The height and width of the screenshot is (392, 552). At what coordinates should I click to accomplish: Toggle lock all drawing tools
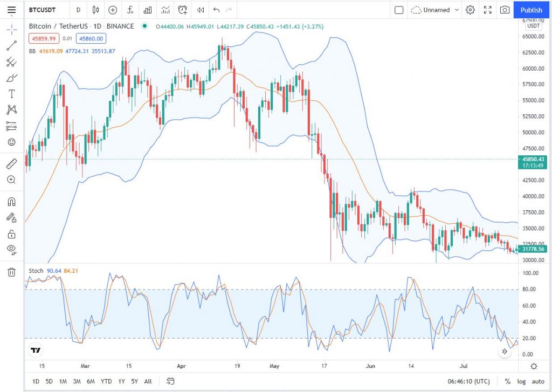12,234
